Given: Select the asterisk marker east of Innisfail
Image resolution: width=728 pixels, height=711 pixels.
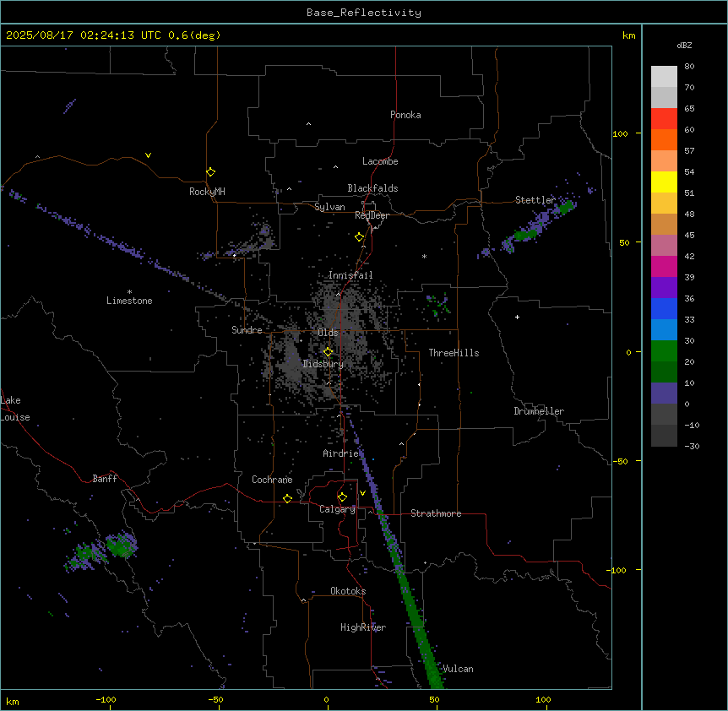Looking at the screenshot, I should pyautogui.click(x=424, y=256).
